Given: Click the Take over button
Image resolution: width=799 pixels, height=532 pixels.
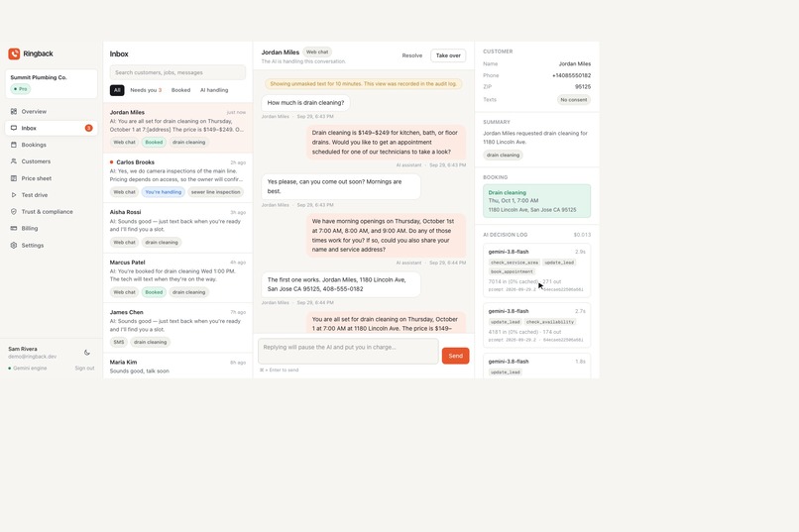Looking at the screenshot, I should [448, 55].
